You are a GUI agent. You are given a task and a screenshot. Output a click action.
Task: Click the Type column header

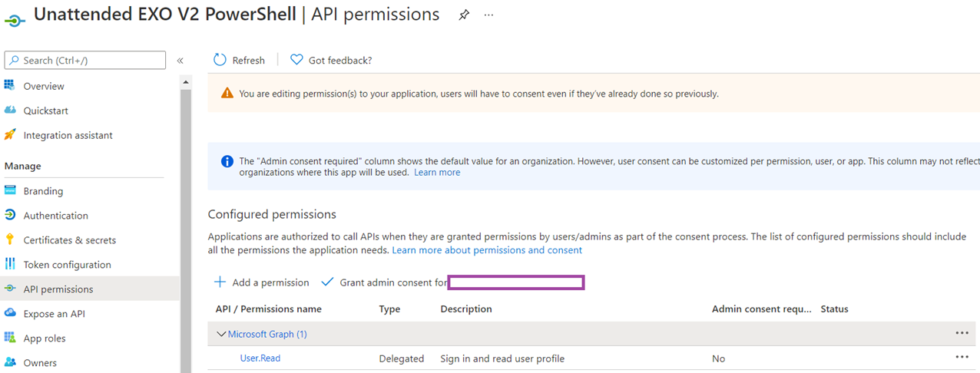click(389, 309)
